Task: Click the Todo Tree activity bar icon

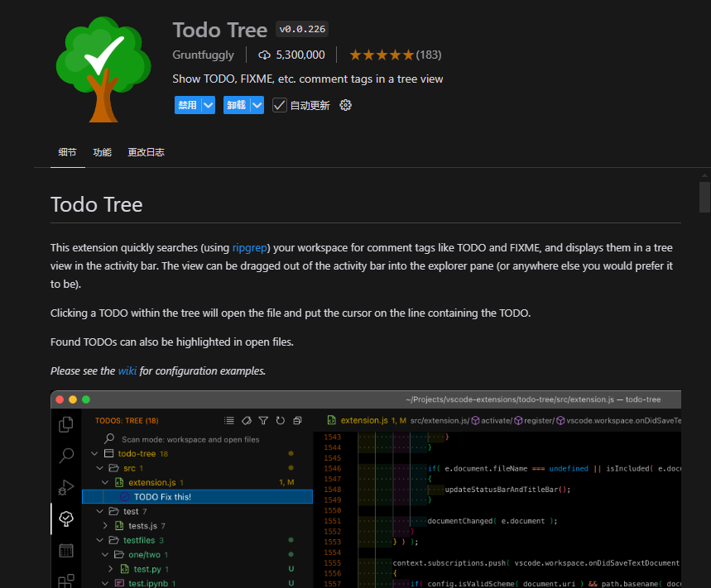Action: point(66,519)
